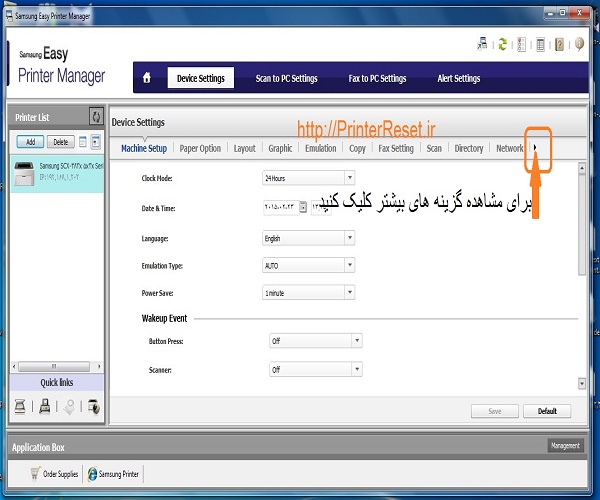Click printer list horizontal scrollbar right arrow
This screenshot has width=600, height=500.
pos(99,366)
